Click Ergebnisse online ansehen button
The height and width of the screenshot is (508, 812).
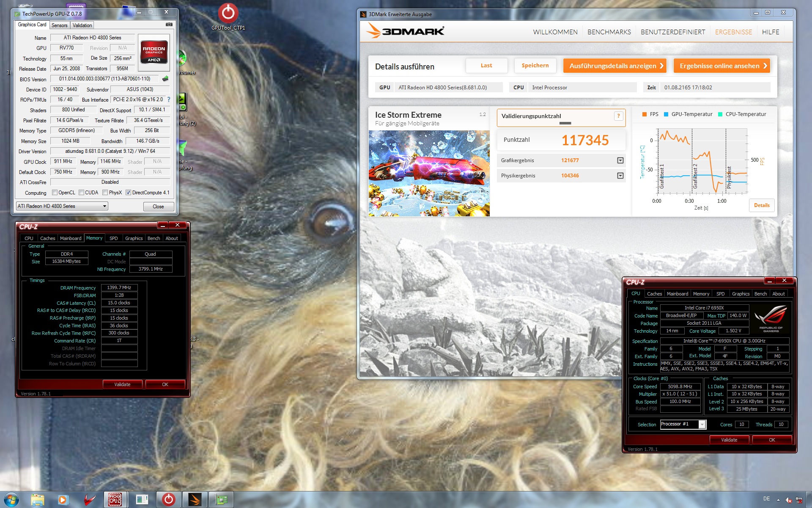(722, 66)
